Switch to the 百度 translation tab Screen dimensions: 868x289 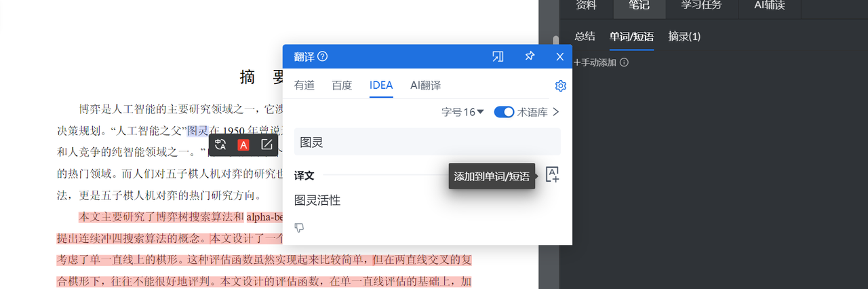tap(342, 85)
